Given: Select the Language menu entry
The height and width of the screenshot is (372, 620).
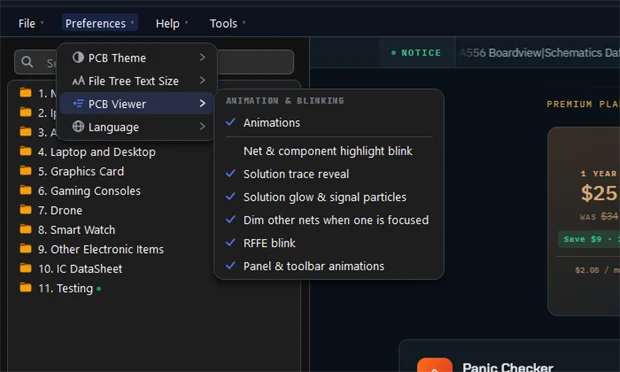Looking at the screenshot, I should [136, 127].
